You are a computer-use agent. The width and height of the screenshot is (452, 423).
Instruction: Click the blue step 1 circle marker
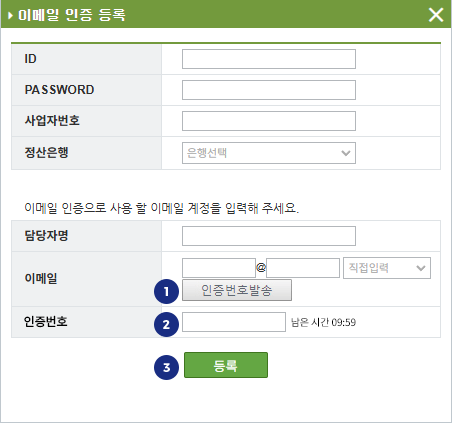tap(166, 292)
